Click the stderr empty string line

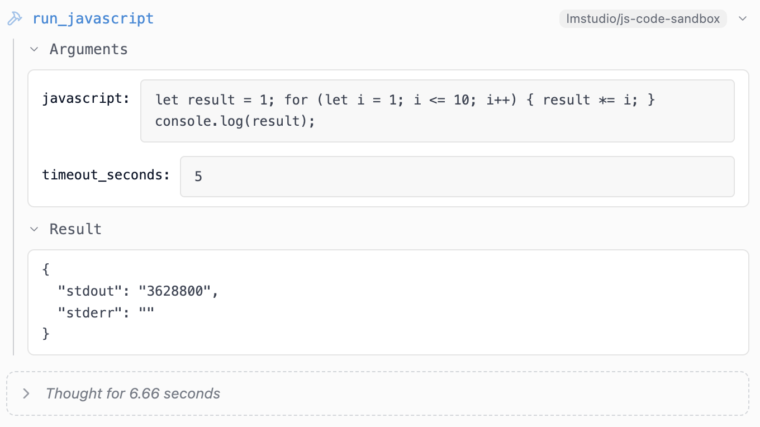106,312
